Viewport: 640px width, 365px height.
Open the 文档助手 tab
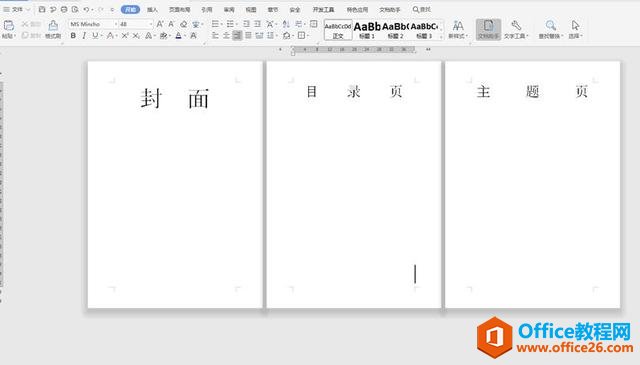tap(390, 9)
